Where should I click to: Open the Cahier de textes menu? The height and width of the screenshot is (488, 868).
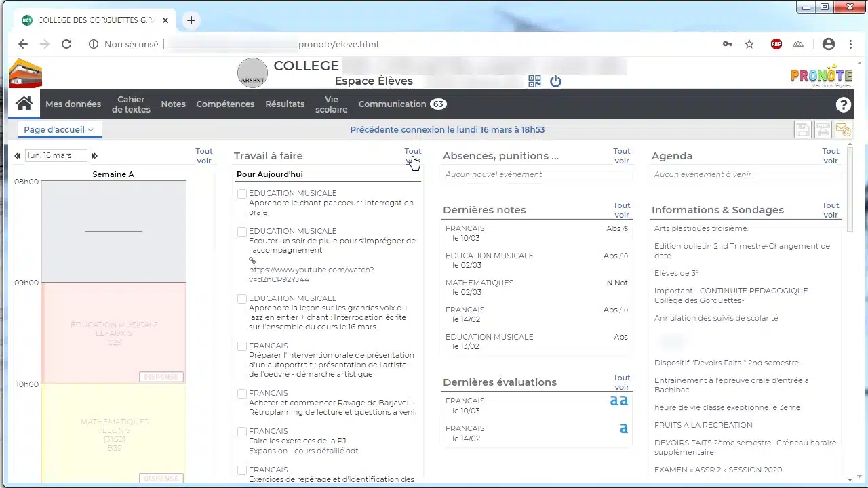coord(131,104)
